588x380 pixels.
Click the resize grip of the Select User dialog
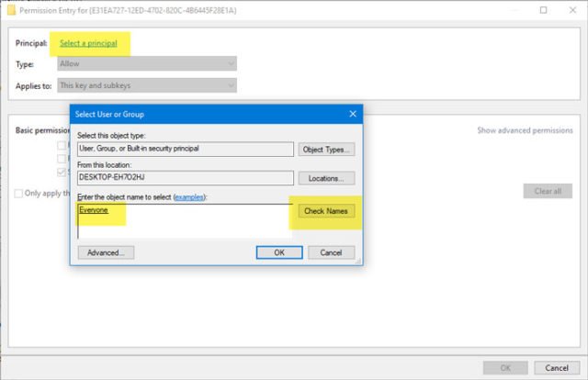358,261
